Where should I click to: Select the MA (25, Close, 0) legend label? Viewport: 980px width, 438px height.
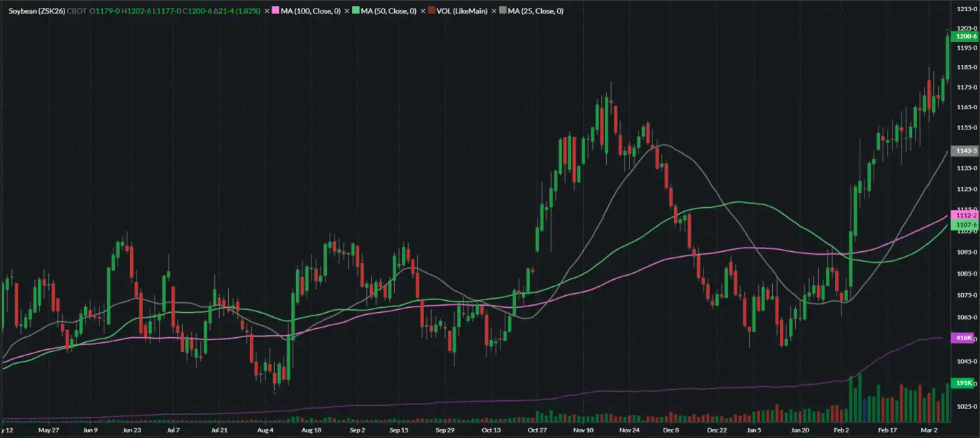click(x=535, y=11)
